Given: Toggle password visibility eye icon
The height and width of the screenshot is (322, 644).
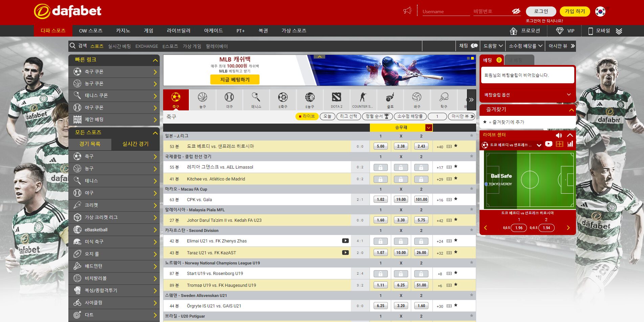Looking at the screenshot, I should point(516,12).
